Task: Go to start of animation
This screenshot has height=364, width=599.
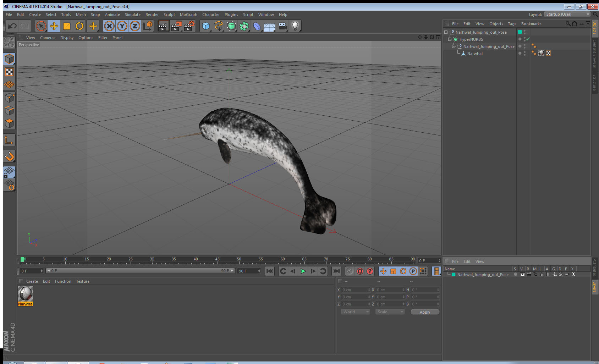Action: click(x=270, y=271)
